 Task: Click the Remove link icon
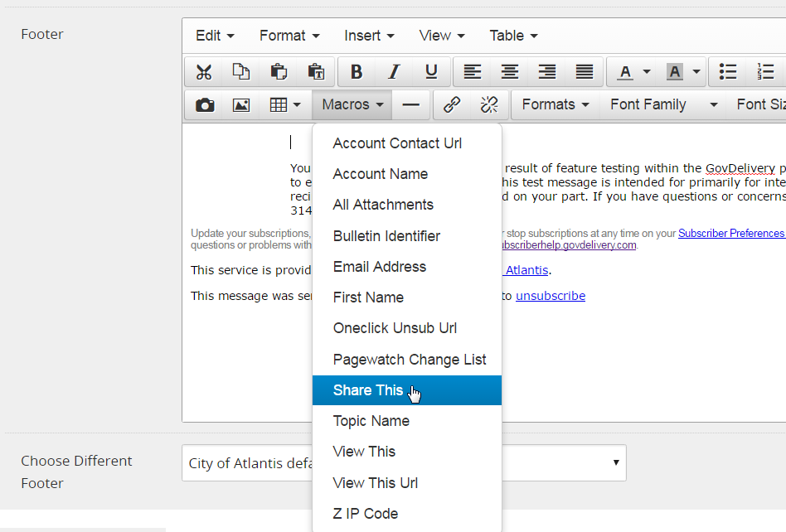coord(489,105)
